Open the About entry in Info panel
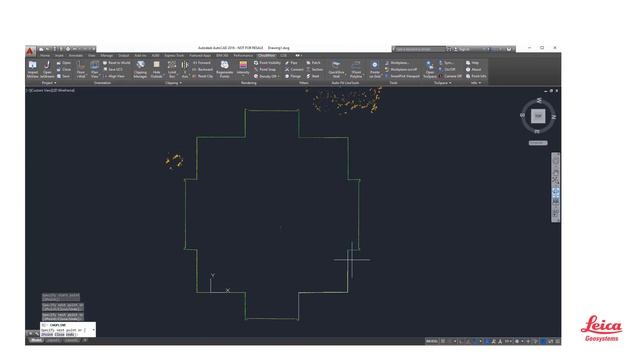640x360 pixels. point(473,69)
